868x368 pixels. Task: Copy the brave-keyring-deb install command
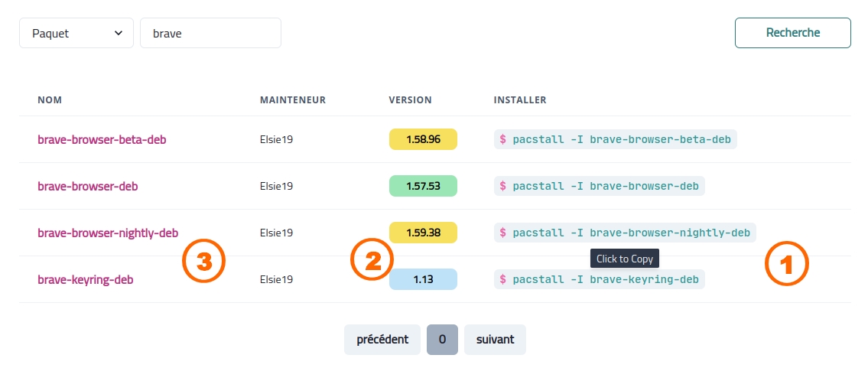(600, 279)
